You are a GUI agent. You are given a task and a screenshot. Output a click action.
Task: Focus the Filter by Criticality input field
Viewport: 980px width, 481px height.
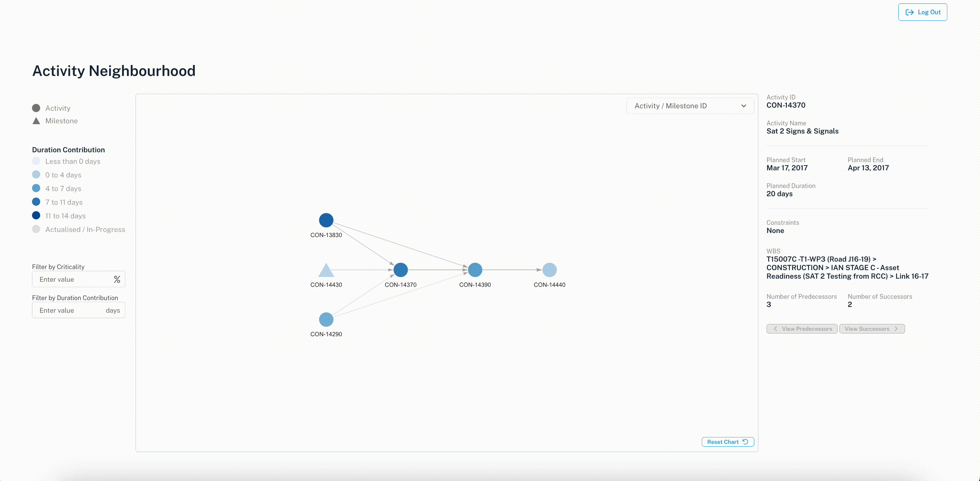tap(78, 279)
